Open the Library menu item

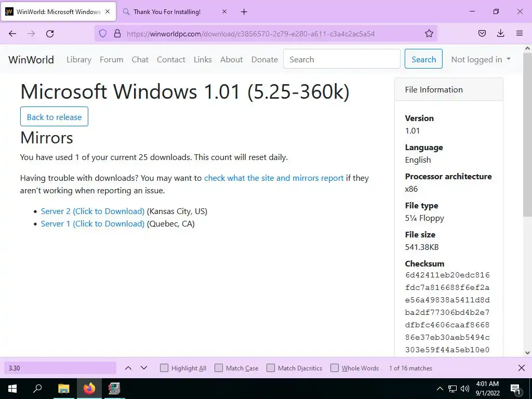(79, 59)
